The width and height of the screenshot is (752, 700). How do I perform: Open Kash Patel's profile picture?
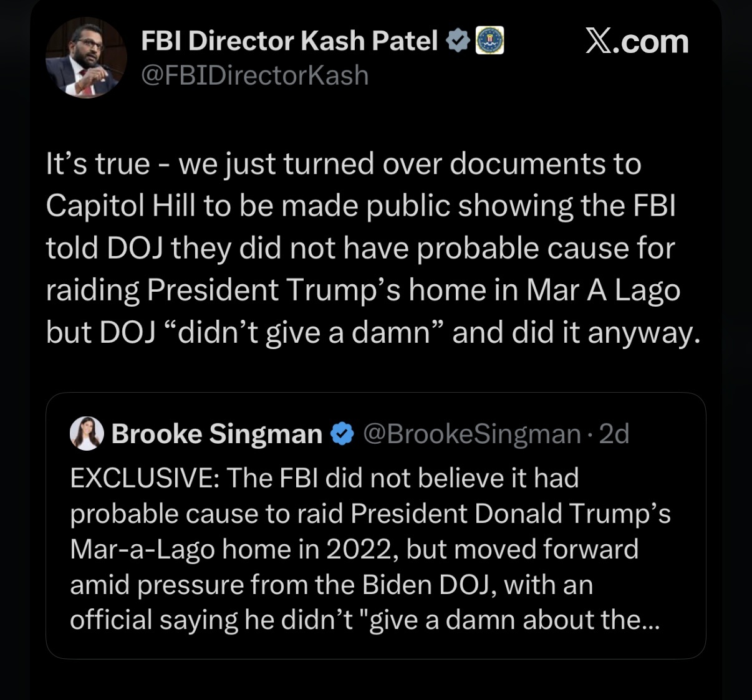point(86,57)
